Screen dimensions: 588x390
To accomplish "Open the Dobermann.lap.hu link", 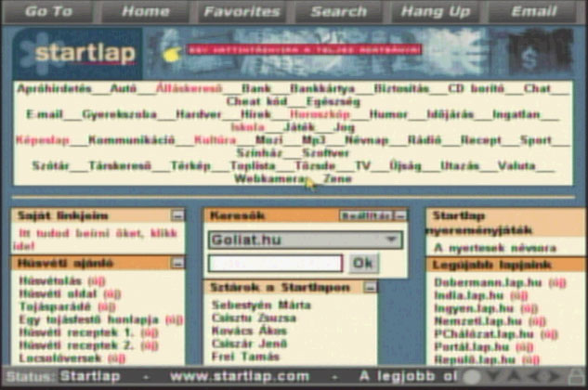I will (488, 282).
